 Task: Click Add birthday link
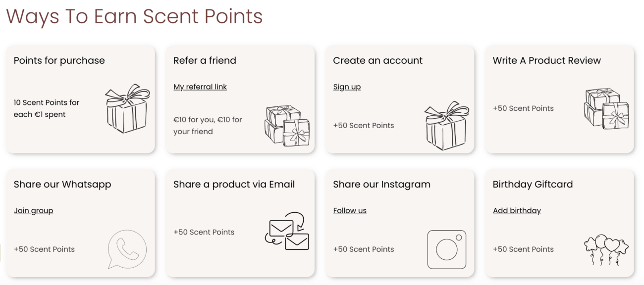coord(517,210)
